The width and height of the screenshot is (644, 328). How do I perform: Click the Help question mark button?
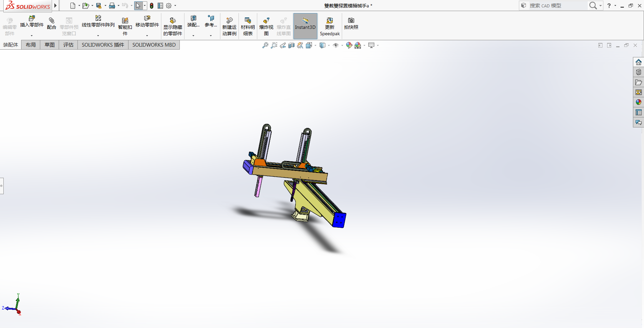[x=609, y=6]
